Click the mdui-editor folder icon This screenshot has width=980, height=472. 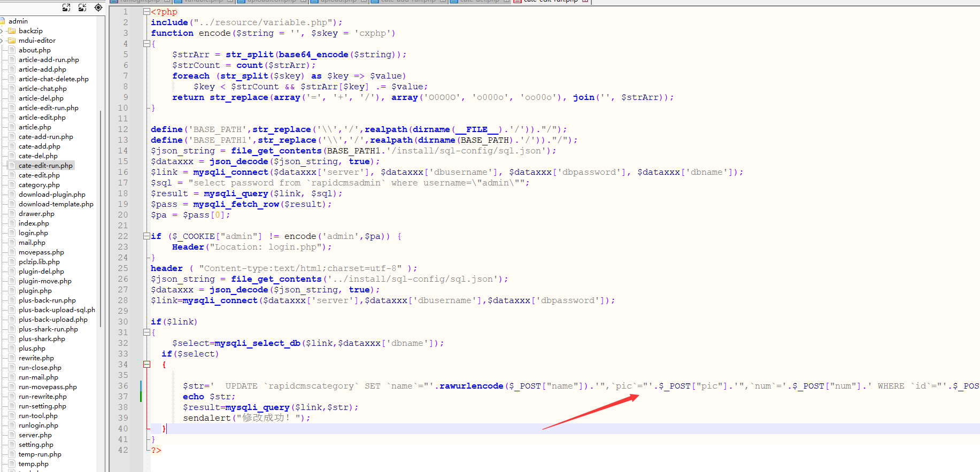[12, 41]
